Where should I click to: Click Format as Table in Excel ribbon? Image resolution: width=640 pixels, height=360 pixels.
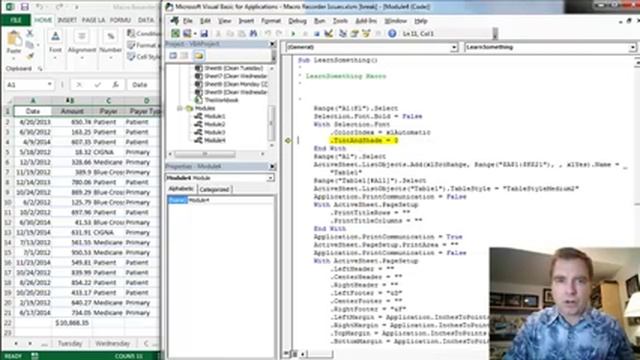[x=144, y=45]
